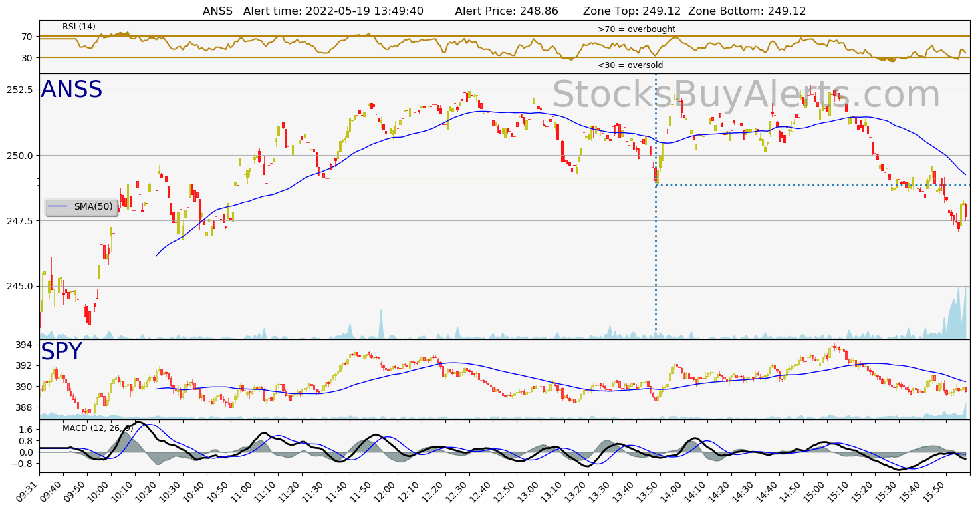Click the RSI 70 axis label
The image size is (980, 511).
click(27, 36)
